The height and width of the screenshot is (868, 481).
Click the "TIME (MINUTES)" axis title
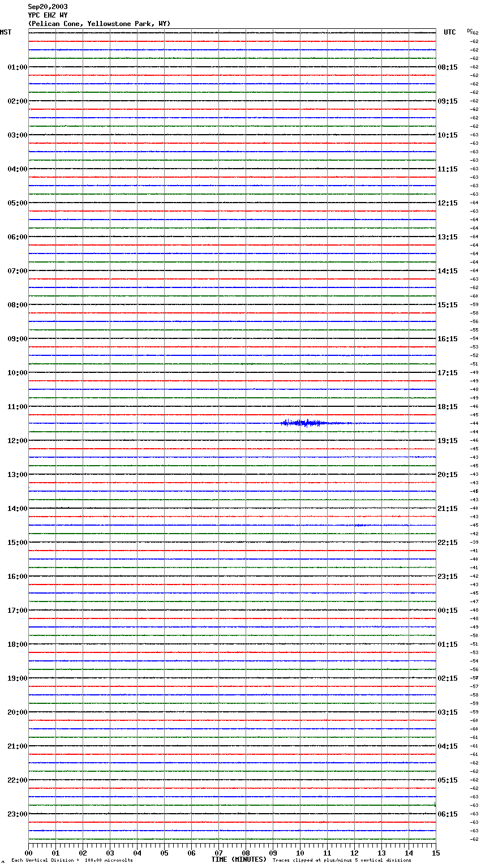click(239, 860)
